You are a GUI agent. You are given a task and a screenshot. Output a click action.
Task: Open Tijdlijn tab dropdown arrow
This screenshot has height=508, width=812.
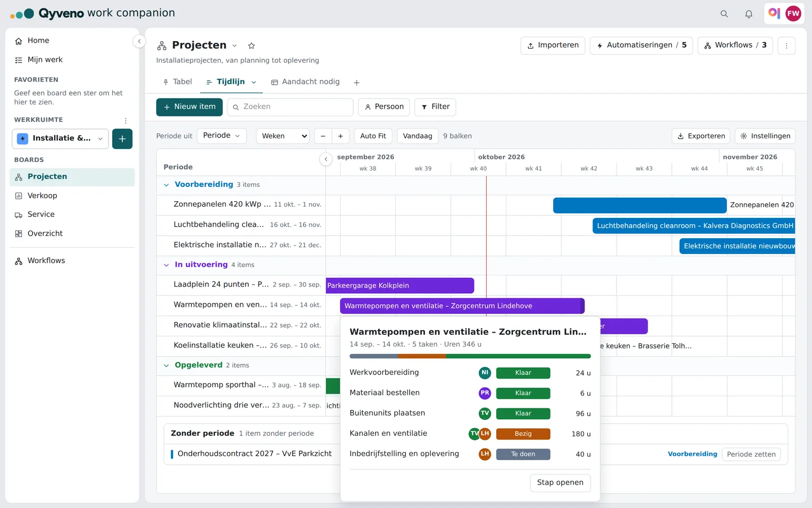point(254,82)
